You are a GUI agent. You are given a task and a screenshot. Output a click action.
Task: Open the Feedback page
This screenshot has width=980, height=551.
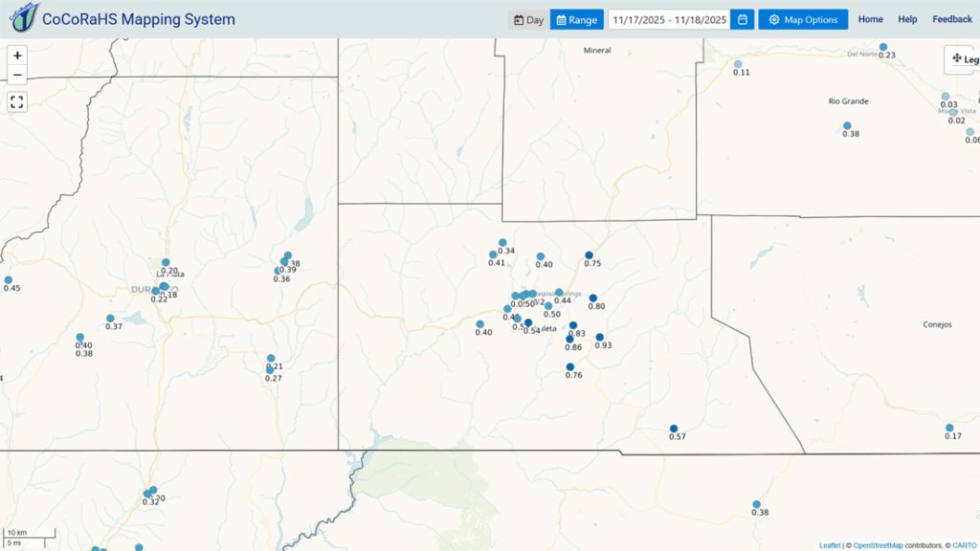coord(952,19)
